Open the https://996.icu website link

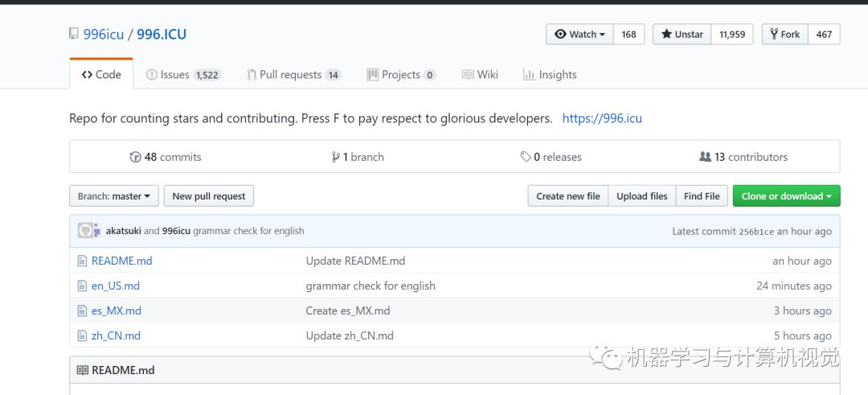coord(602,118)
